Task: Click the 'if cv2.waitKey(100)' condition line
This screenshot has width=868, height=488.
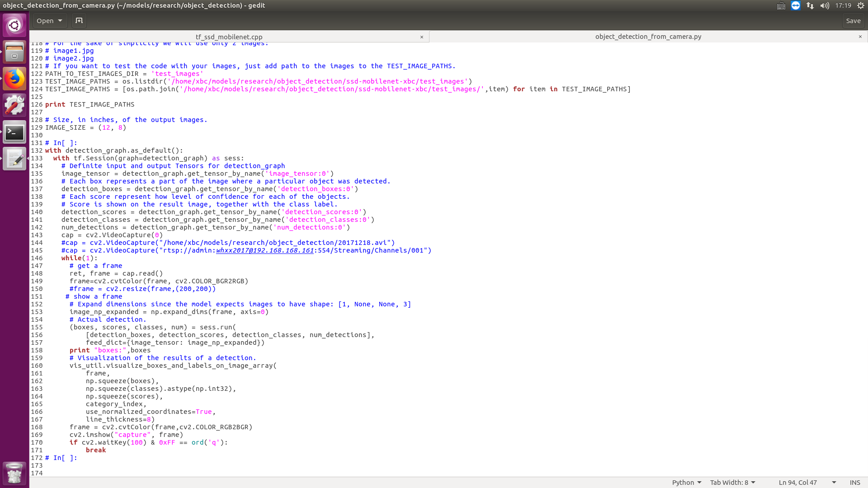Action: [149, 442]
